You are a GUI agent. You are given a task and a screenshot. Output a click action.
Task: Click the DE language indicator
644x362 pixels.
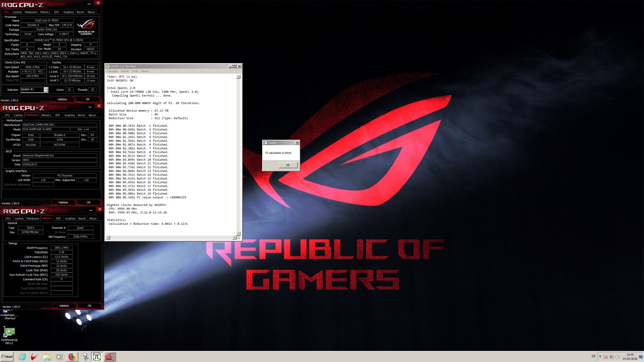tap(593, 356)
